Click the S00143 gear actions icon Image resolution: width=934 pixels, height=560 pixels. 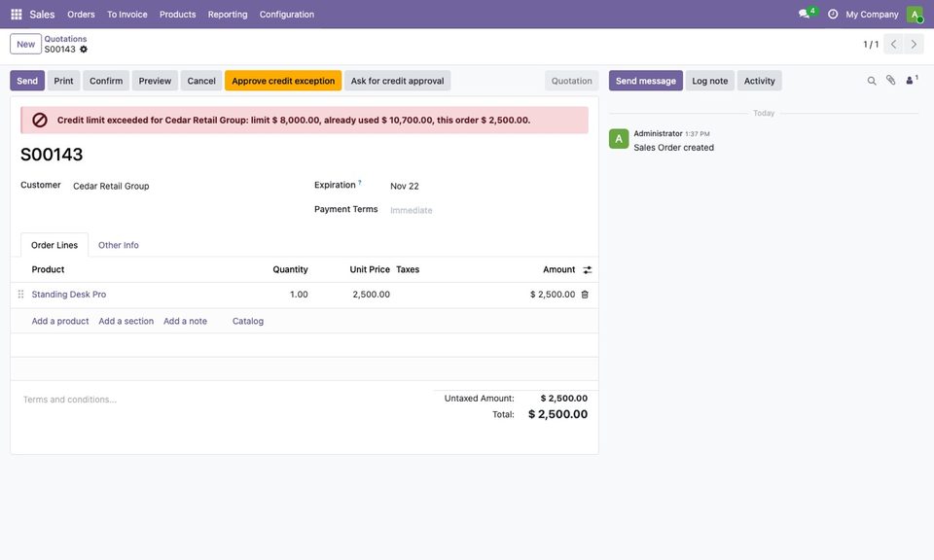click(84, 50)
